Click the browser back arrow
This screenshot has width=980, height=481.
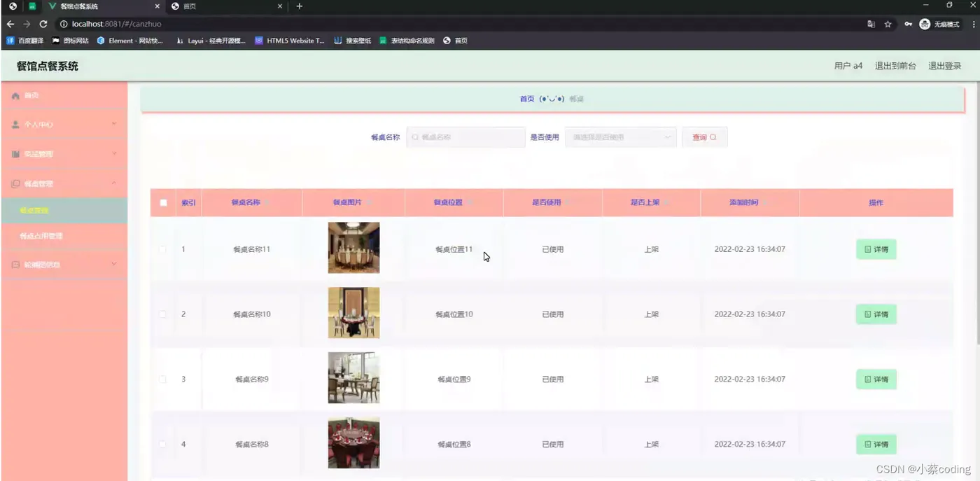10,24
